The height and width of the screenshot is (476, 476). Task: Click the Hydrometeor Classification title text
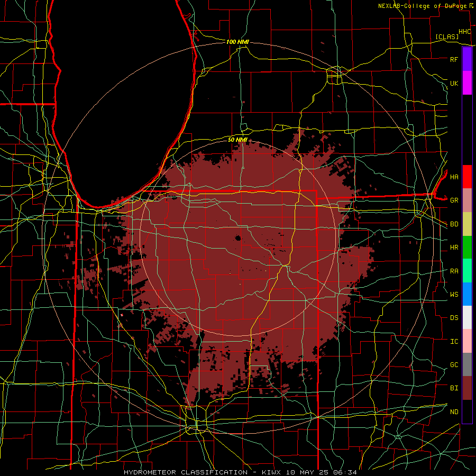point(186,472)
